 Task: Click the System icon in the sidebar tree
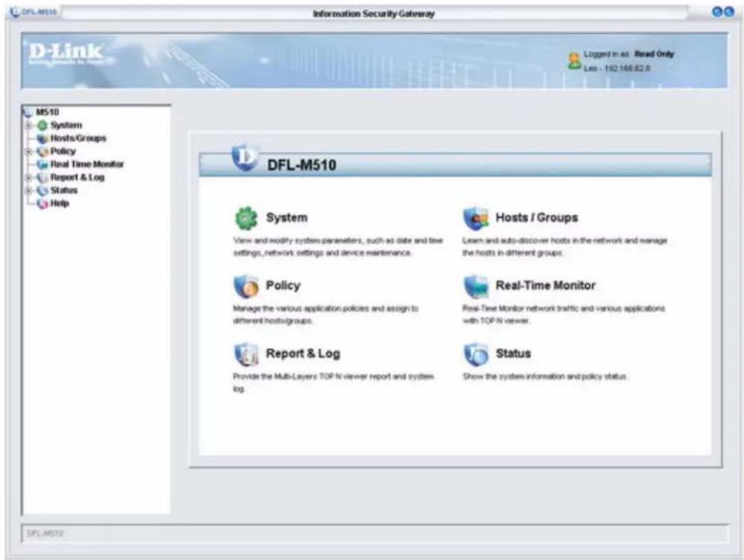pos(42,125)
